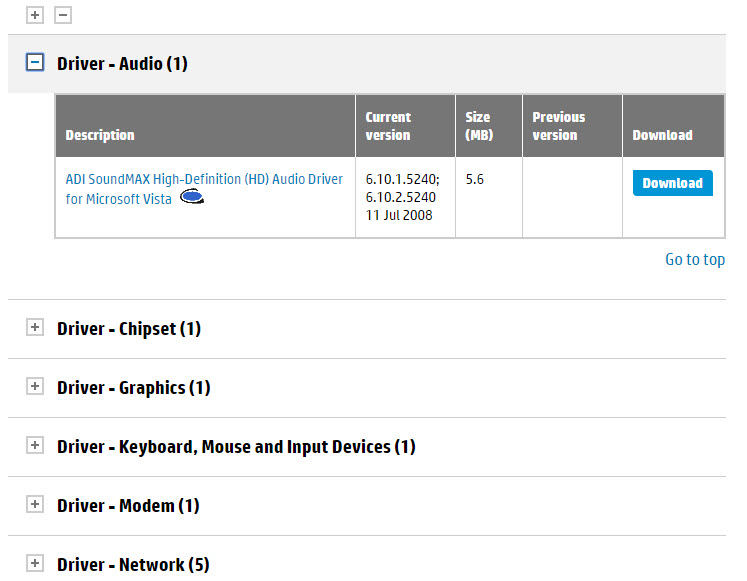The image size is (747, 581).
Task: Click the collapse-all minus icon at top
Action: (x=63, y=15)
